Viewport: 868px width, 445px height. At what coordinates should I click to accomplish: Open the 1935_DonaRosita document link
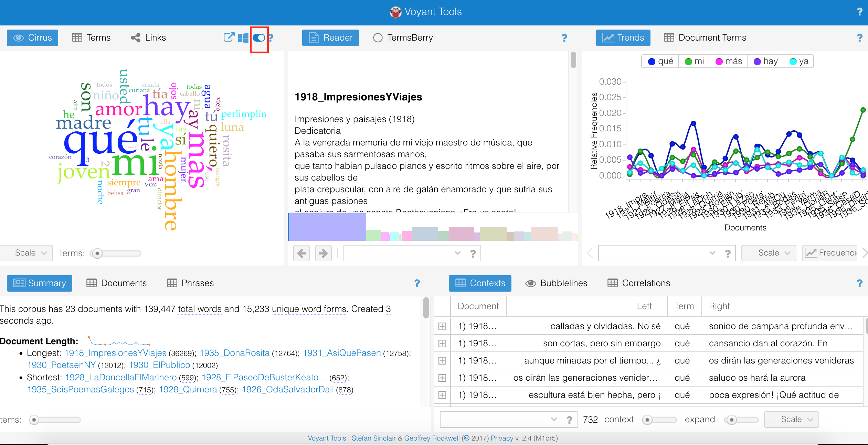(x=234, y=353)
